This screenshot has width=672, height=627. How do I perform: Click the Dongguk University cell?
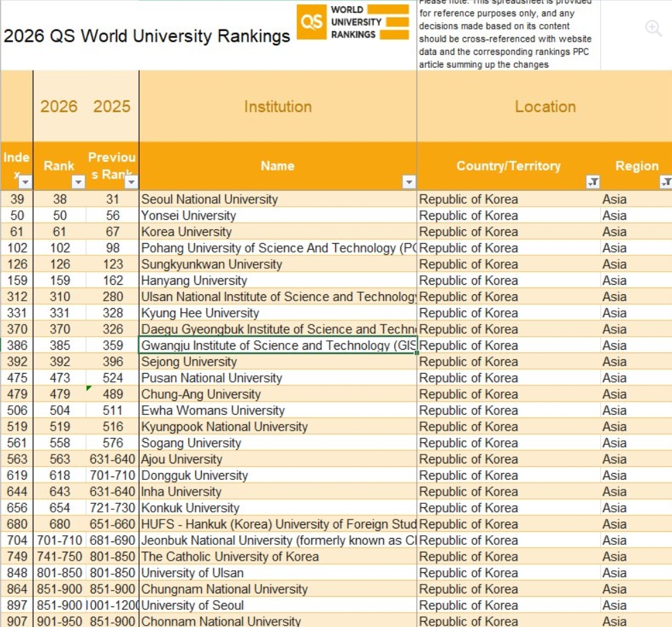pyautogui.click(x=278, y=476)
